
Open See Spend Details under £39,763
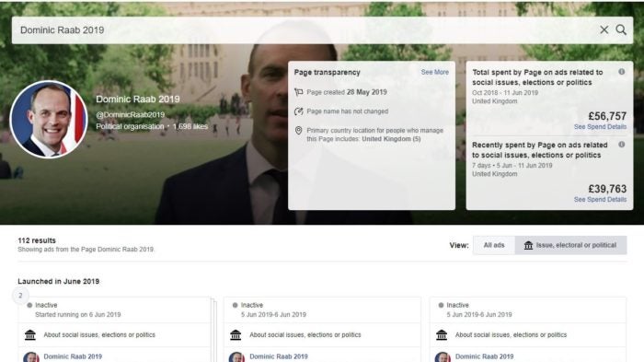(600, 200)
